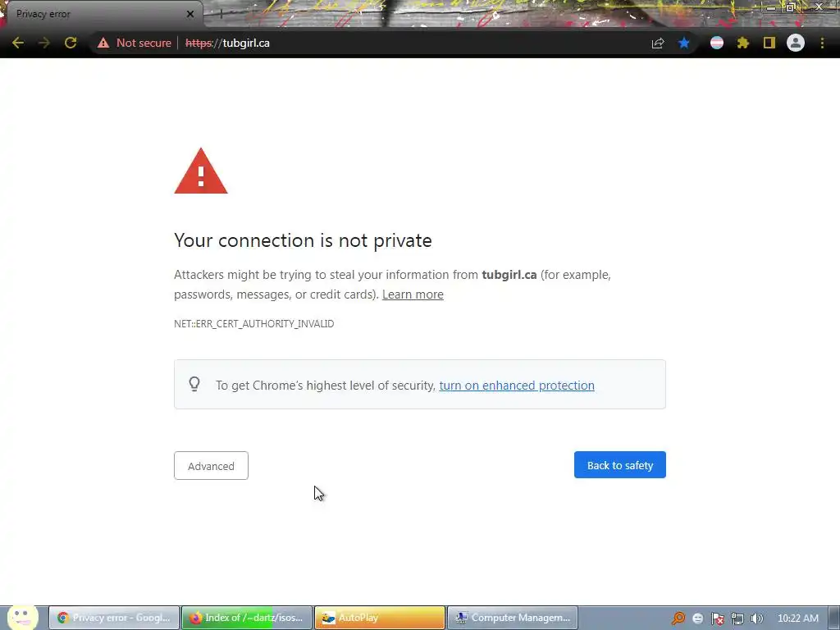The image size is (840, 630).
Task: Open the Action Center flag tray icon
Action: (717, 619)
